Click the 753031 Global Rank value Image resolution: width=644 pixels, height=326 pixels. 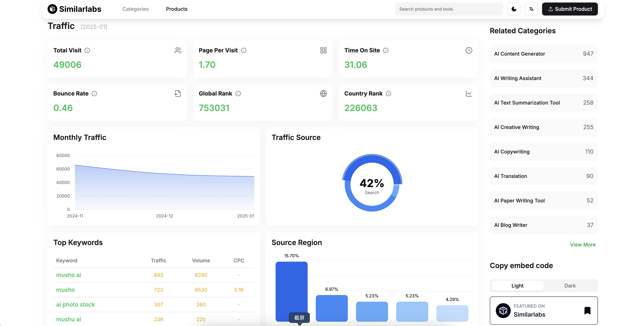(x=214, y=108)
